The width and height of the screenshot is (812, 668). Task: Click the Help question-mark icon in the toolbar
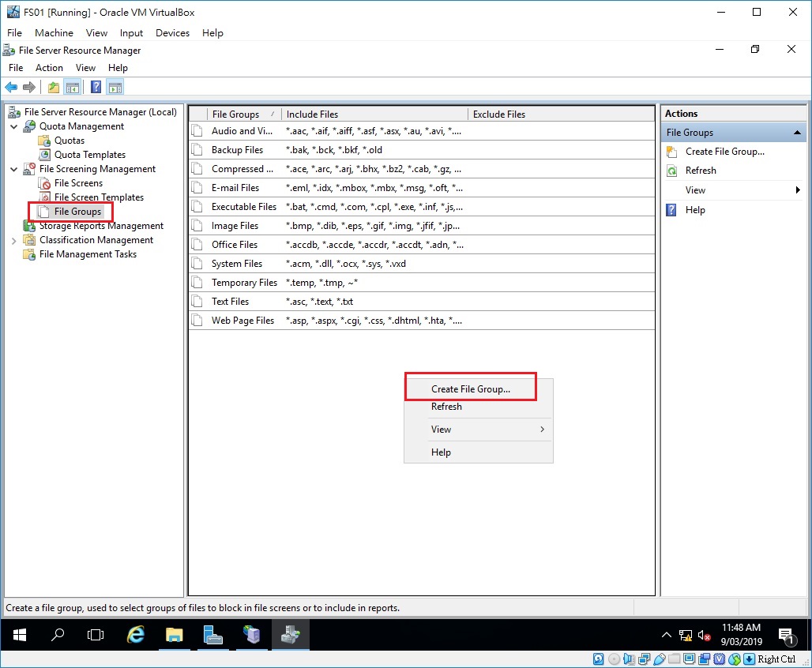[95, 87]
